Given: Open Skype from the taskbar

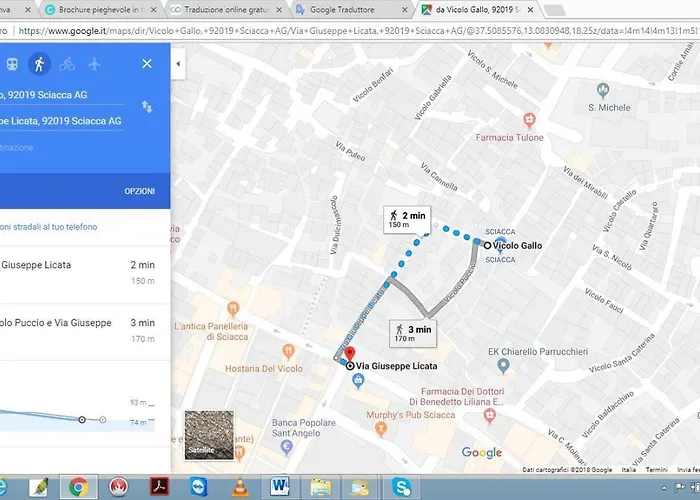Looking at the screenshot, I should (x=401, y=487).
